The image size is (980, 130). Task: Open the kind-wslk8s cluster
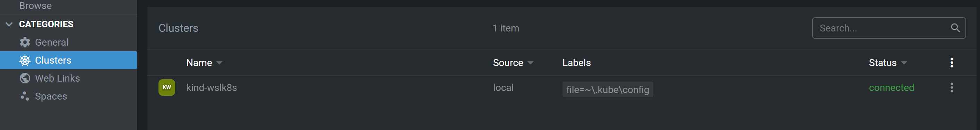click(211, 87)
